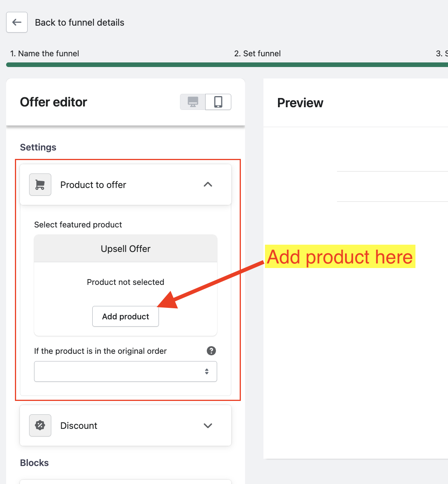Expand the Discount section chevron
This screenshot has width=448, height=484.
click(x=208, y=425)
